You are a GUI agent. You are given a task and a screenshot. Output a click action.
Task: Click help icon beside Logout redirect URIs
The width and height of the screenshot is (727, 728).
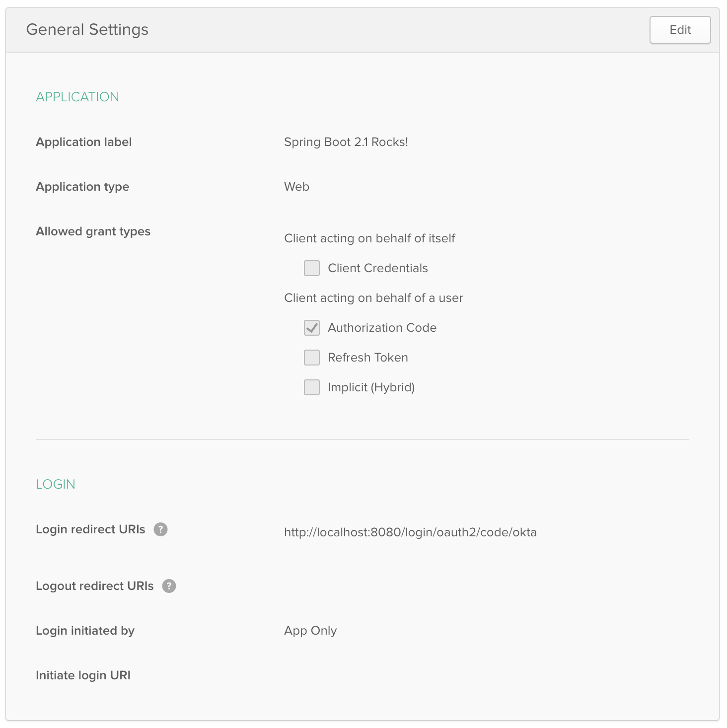[169, 586]
